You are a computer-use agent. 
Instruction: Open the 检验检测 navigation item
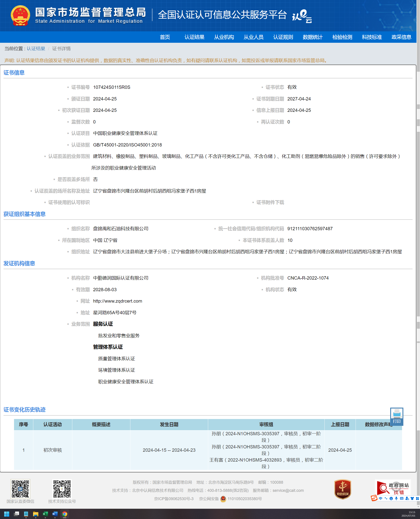click(x=342, y=37)
